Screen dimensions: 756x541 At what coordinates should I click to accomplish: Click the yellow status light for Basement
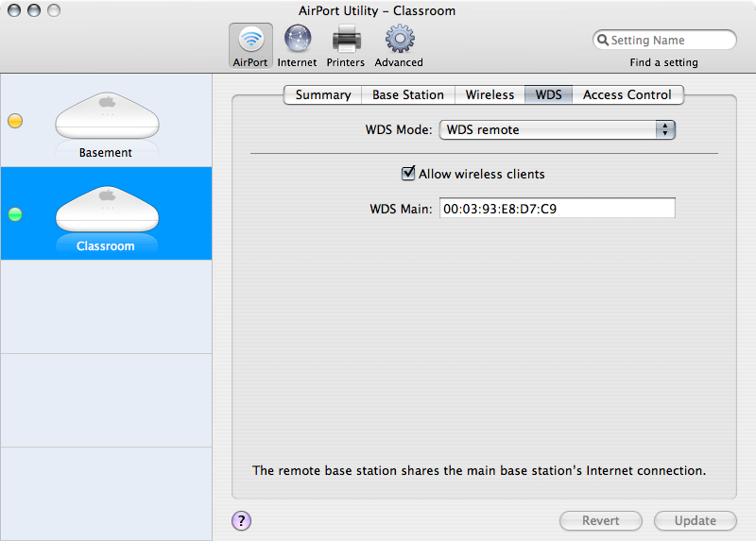click(x=15, y=121)
